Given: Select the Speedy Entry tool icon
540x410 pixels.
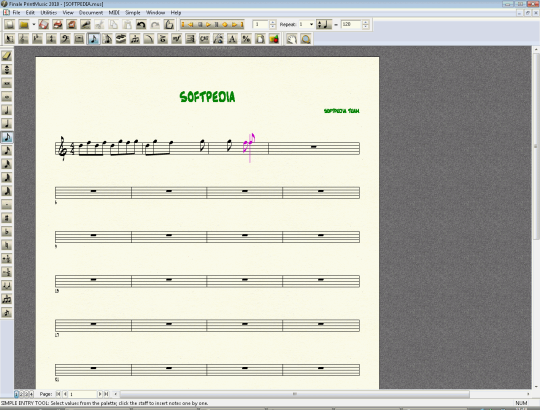Looking at the screenshot, I should (x=107, y=39).
